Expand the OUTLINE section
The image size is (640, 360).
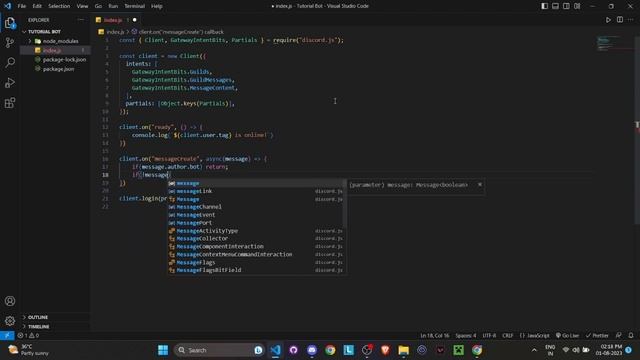38,317
